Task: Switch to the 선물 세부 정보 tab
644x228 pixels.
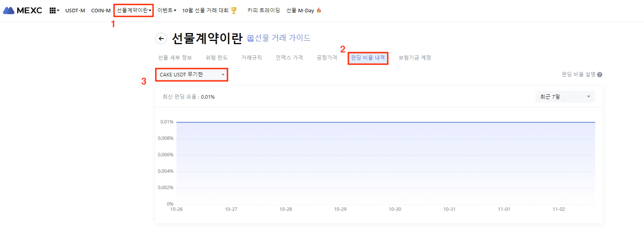Action: (x=175, y=58)
